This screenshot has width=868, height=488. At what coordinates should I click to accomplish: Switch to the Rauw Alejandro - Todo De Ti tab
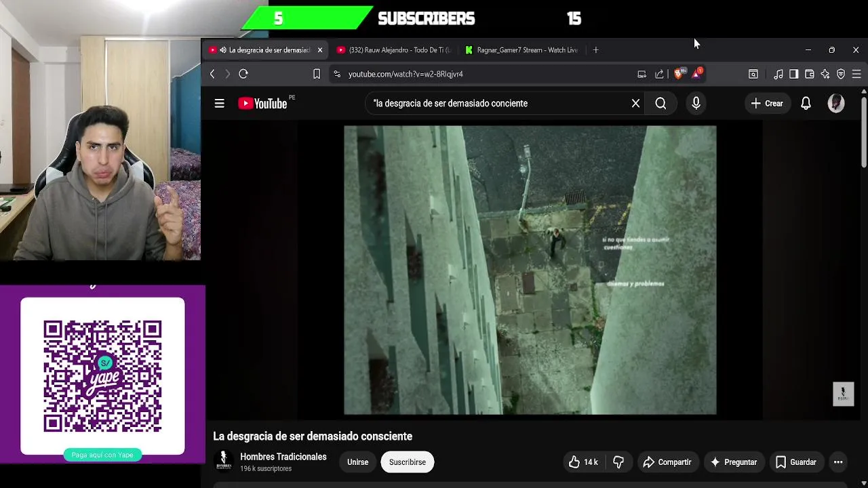[393, 50]
